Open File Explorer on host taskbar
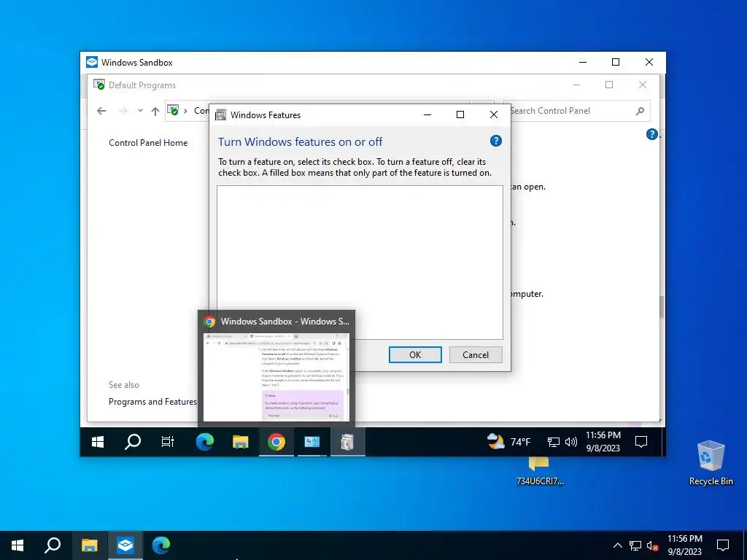Image resolution: width=747 pixels, height=560 pixels. click(89, 545)
